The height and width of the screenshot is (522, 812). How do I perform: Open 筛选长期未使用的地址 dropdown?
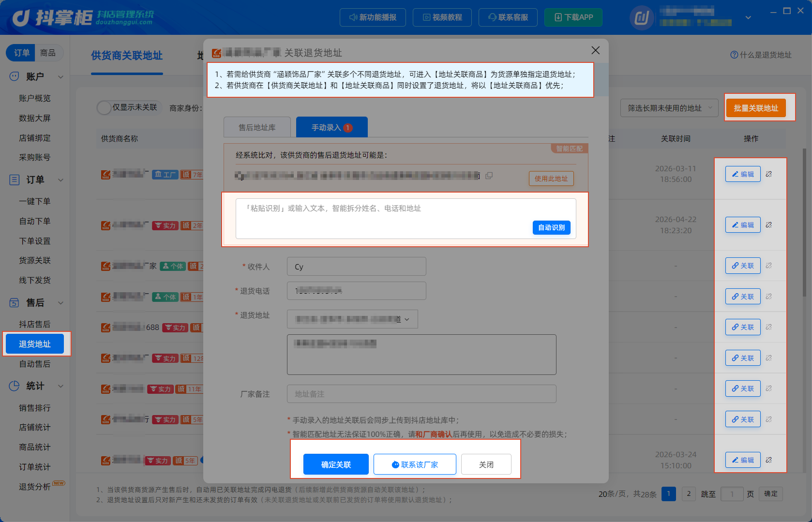tap(669, 108)
